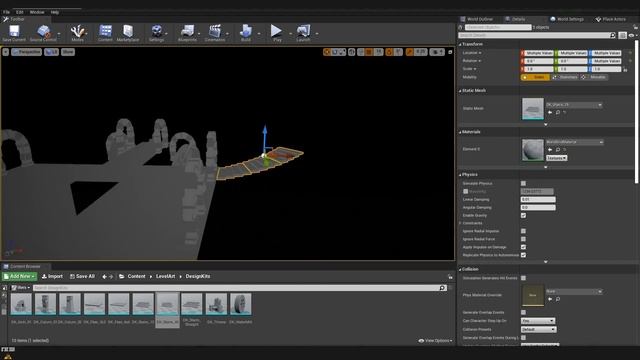The width and height of the screenshot is (640, 360).
Task: Toggle the Enable Gravity checkbox
Action: [x=523, y=215]
